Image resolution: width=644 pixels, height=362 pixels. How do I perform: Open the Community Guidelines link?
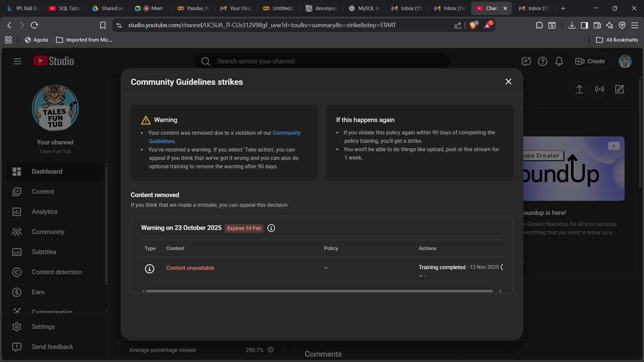click(286, 133)
